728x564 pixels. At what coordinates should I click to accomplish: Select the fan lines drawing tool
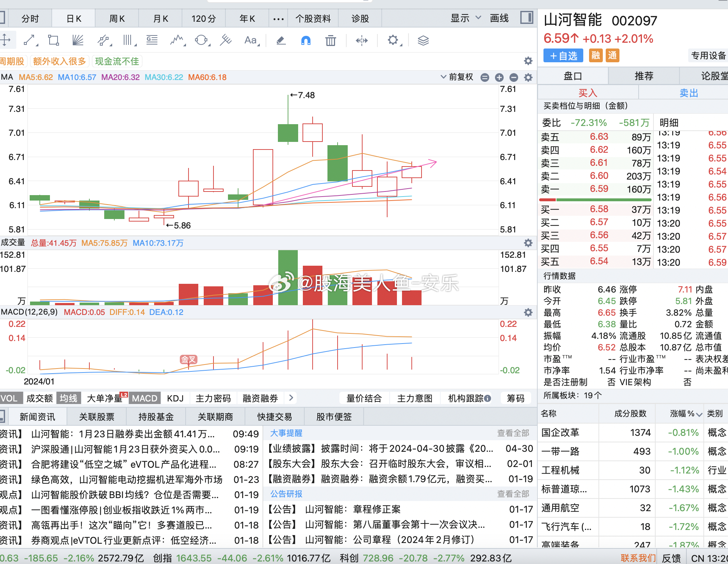click(x=78, y=40)
